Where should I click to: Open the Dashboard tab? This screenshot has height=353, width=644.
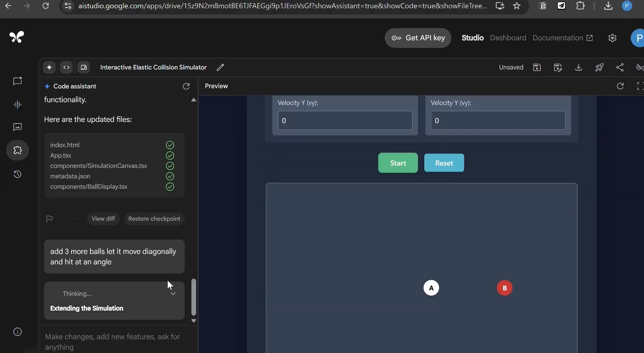[x=508, y=38]
